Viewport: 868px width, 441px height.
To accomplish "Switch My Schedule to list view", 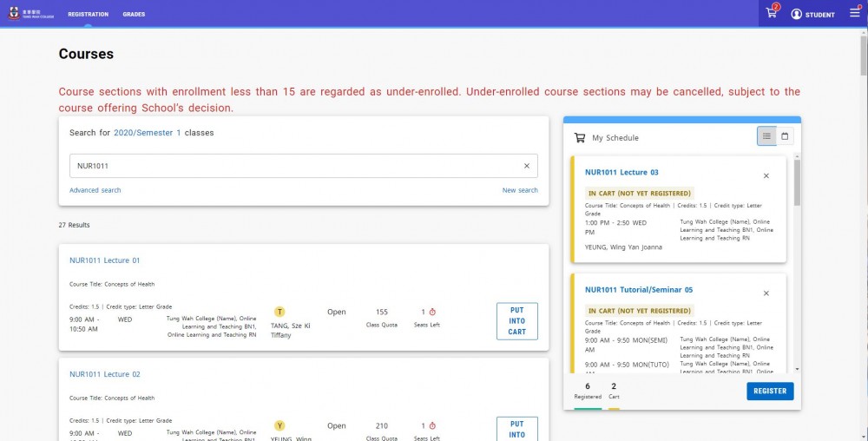I will pos(766,136).
